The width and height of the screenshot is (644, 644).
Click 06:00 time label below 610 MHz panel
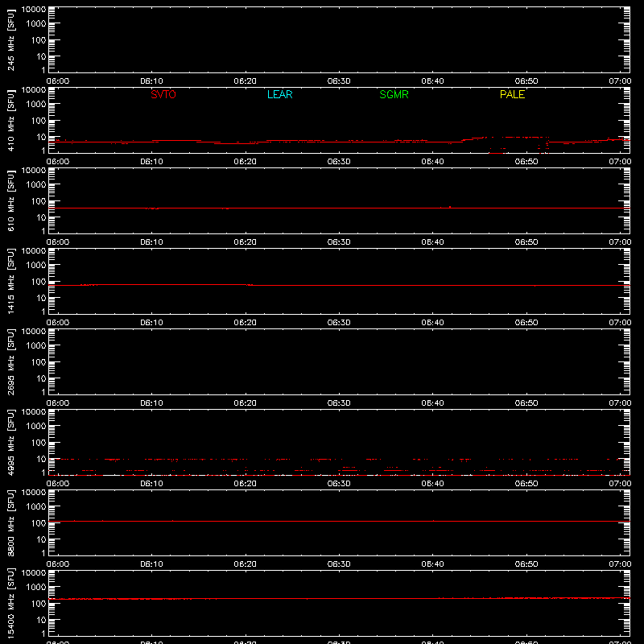pos(58,242)
